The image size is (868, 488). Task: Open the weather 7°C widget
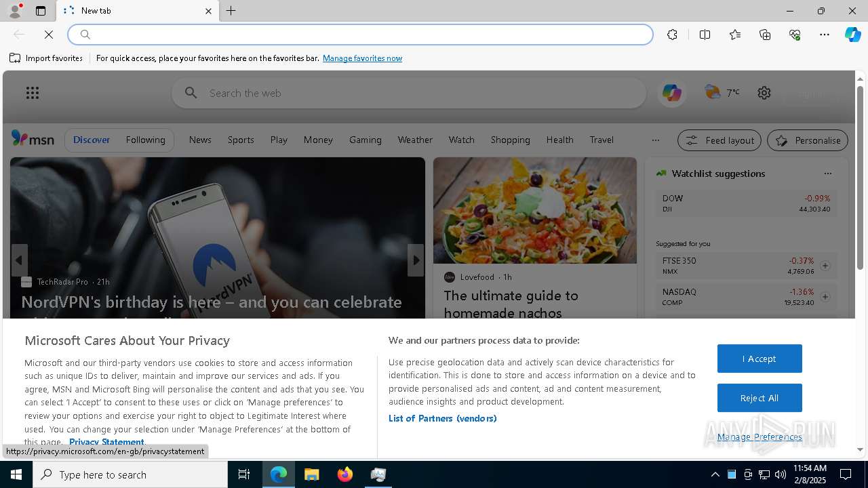click(x=722, y=92)
